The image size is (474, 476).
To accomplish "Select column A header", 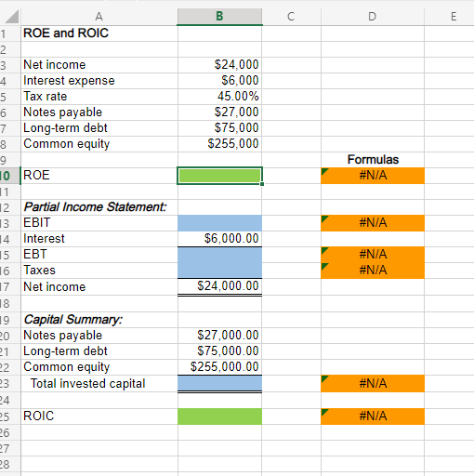I will [x=99, y=17].
